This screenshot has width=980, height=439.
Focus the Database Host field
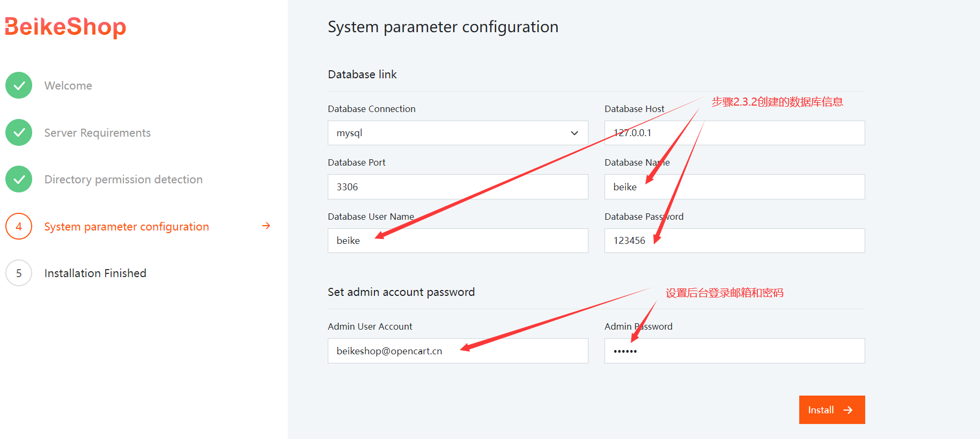pyautogui.click(x=734, y=133)
